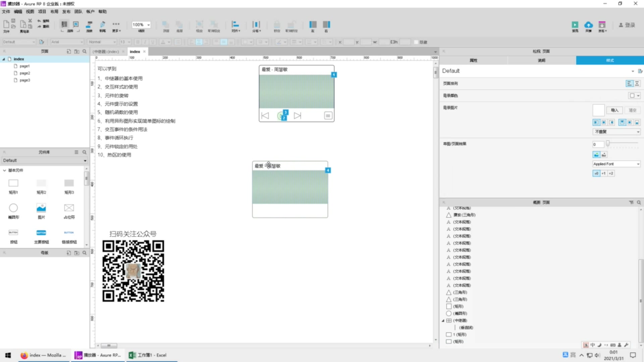
Task: Click the 母版 panel search icon
Action: point(85,252)
